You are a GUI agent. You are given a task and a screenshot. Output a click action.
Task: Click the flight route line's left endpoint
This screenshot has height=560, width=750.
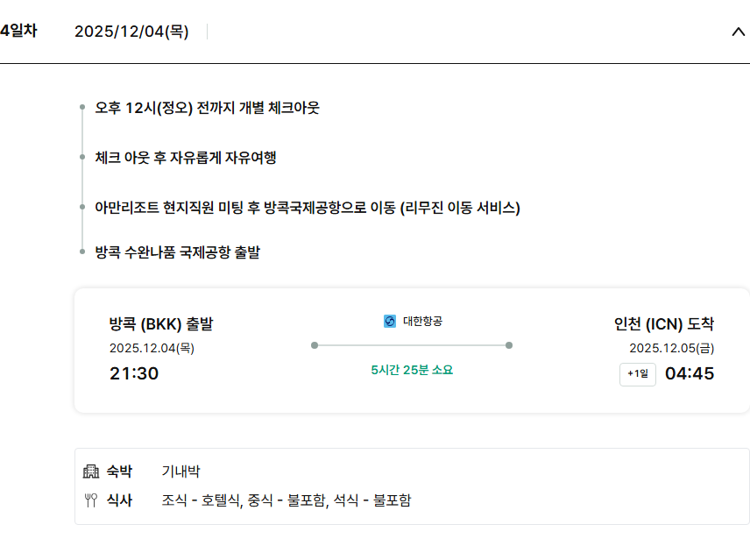315,345
